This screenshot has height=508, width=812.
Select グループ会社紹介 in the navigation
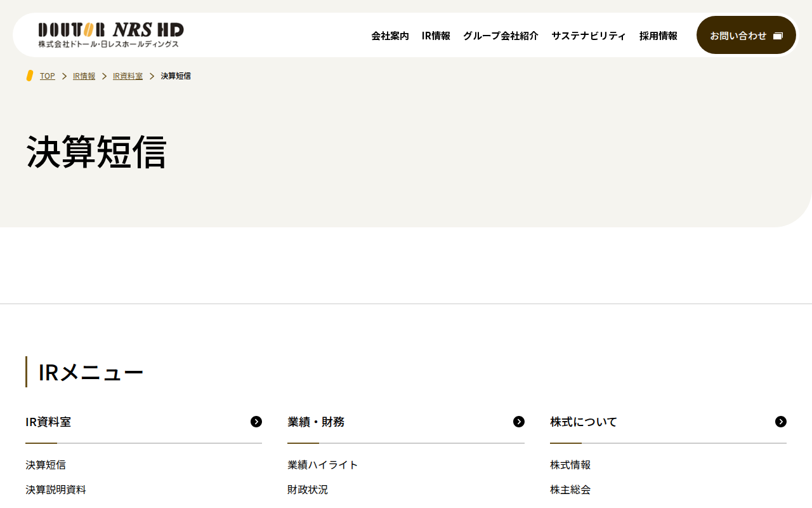[501, 36]
